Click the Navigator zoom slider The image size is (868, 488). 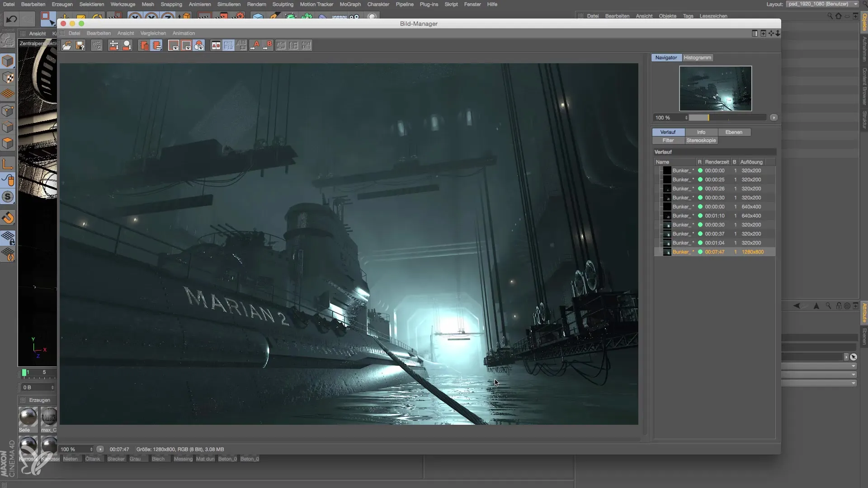pyautogui.click(x=728, y=117)
